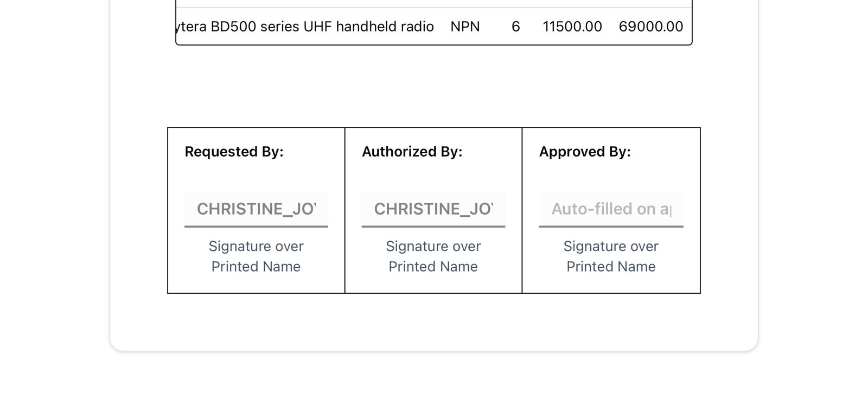
Task: Focus the Authorized By name field
Action: 433,209
